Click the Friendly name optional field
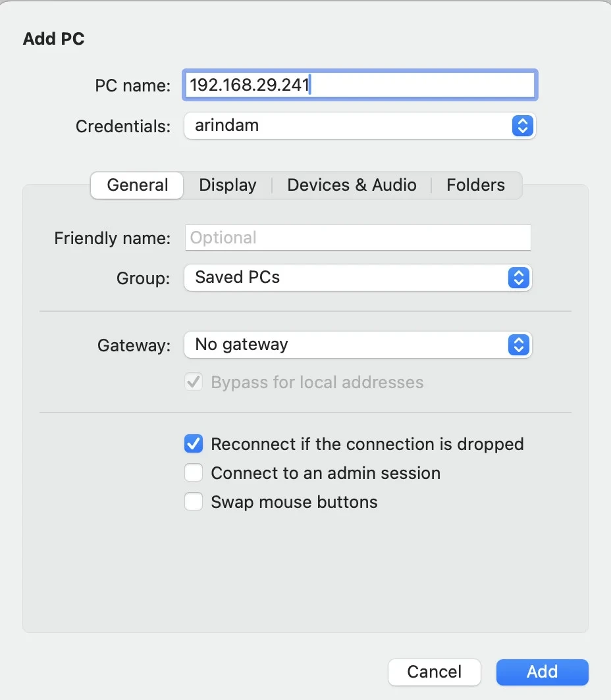The width and height of the screenshot is (611, 700). pyautogui.click(x=358, y=238)
